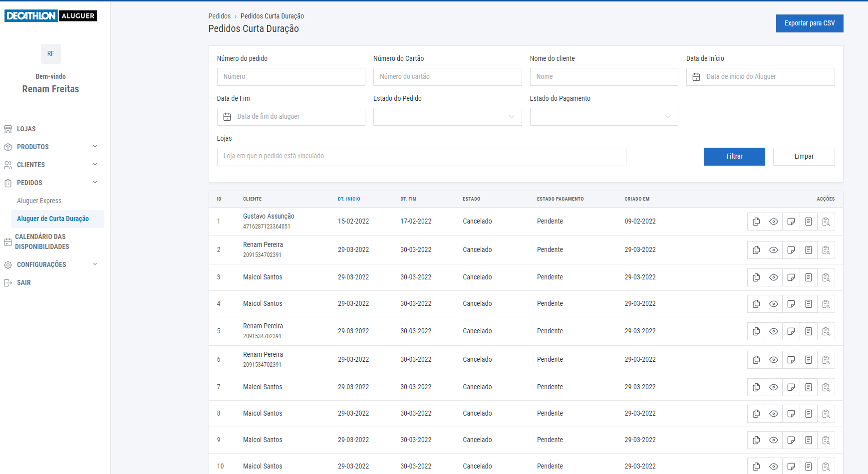Open the Estado do Pedido dropdown

[x=447, y=117]
